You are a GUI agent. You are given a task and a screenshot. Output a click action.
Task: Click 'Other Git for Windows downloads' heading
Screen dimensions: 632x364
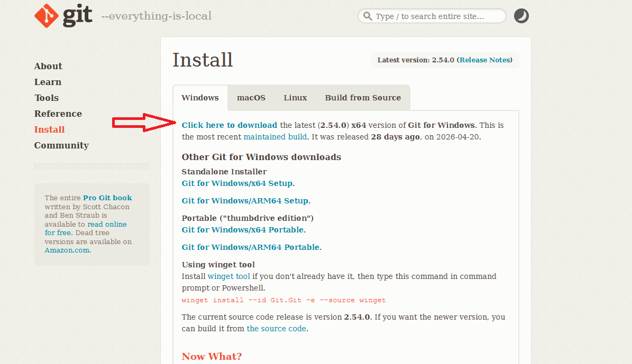point(261,157)
